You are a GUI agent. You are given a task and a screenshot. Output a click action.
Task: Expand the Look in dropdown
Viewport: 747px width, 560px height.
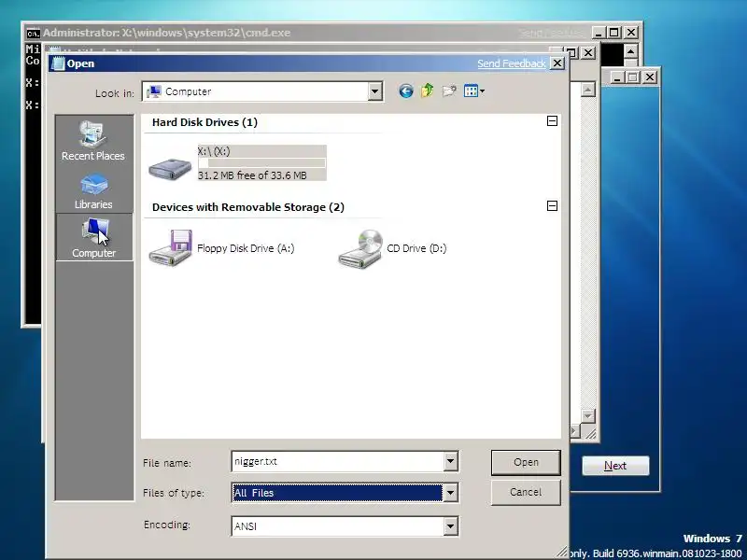pos(375,91)
